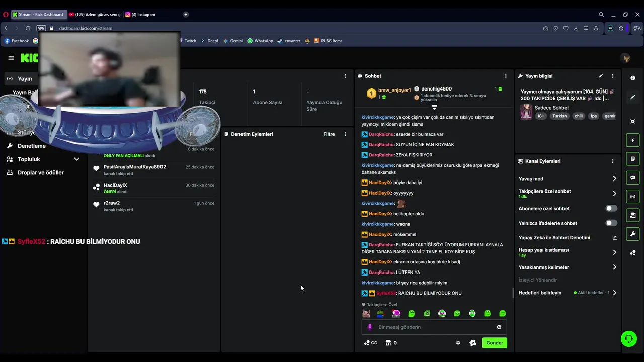The height and width of the screenshot is (362, 644).
Task: Click the purple microphone icon in message box
Action: click(370, 327)
